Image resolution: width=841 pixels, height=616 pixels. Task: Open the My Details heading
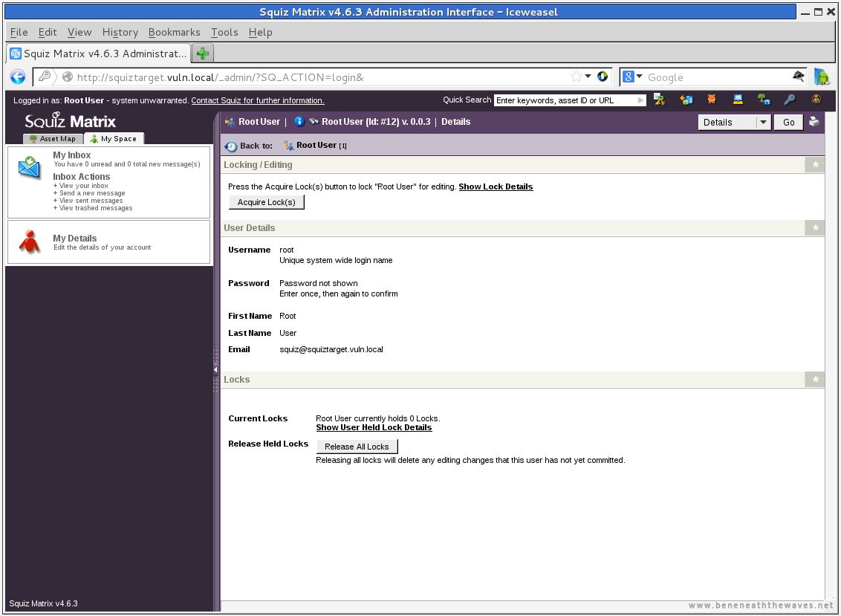pos(74,239)
